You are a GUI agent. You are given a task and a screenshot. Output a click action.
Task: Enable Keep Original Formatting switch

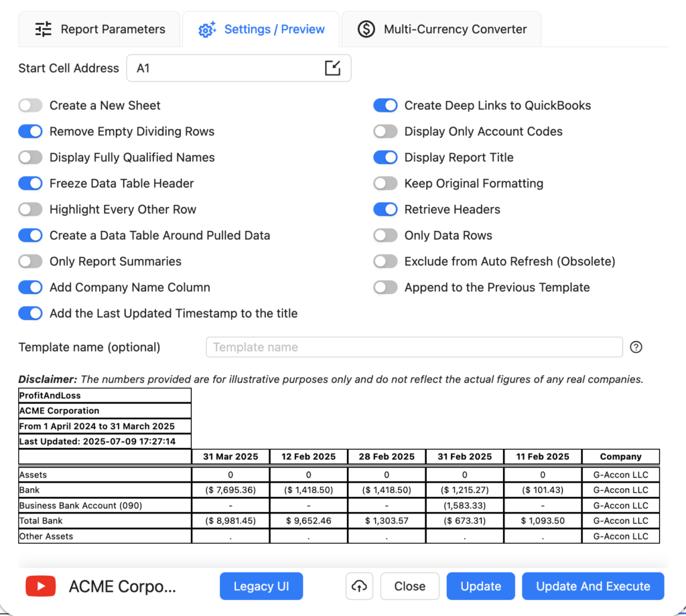(385, 183)
